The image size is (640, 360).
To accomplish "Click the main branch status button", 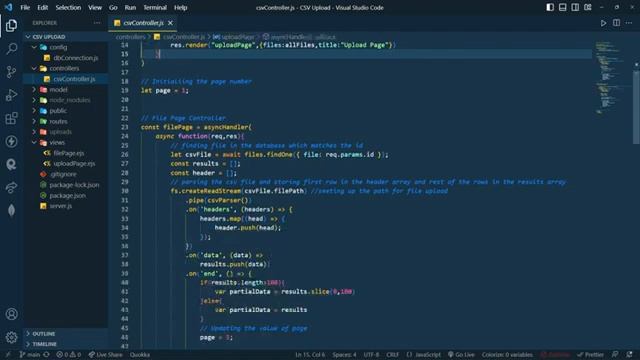I will [x=29, y=355].
